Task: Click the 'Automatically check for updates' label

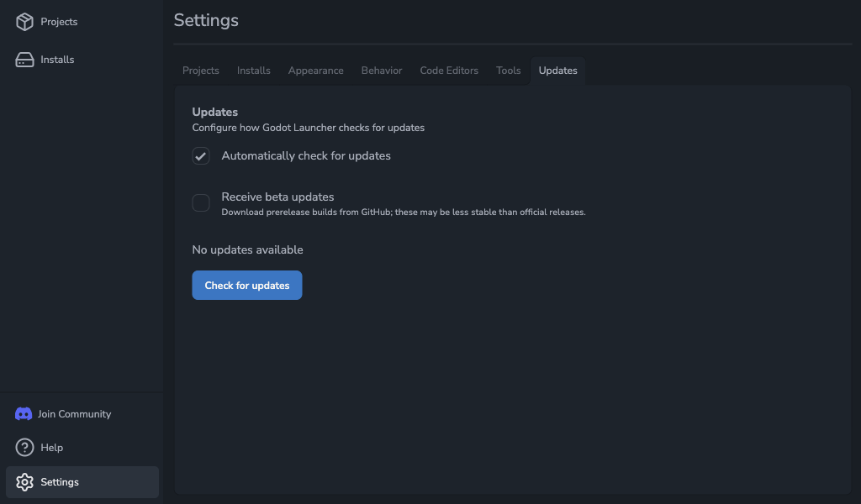Action: pos(306,155)
